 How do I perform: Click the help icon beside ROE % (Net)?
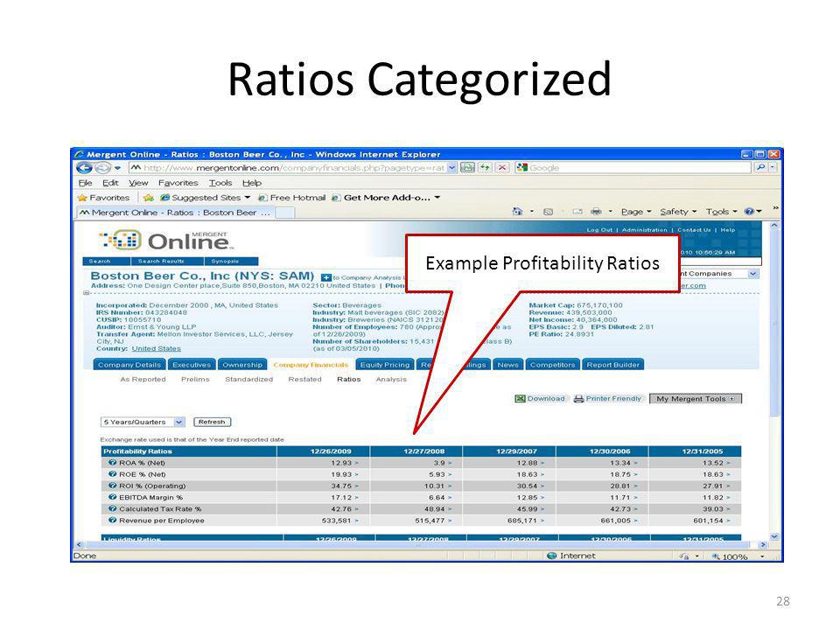point(113,474)
